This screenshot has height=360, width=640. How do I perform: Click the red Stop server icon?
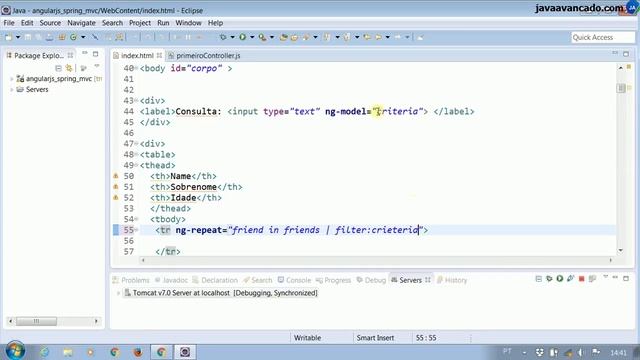pyautogui.click(x=582, y=279)
